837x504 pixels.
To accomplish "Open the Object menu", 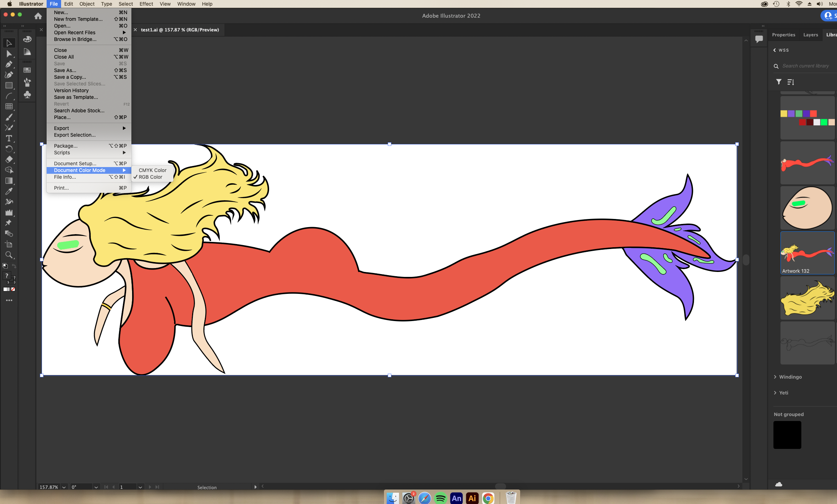I will [87, 4].
